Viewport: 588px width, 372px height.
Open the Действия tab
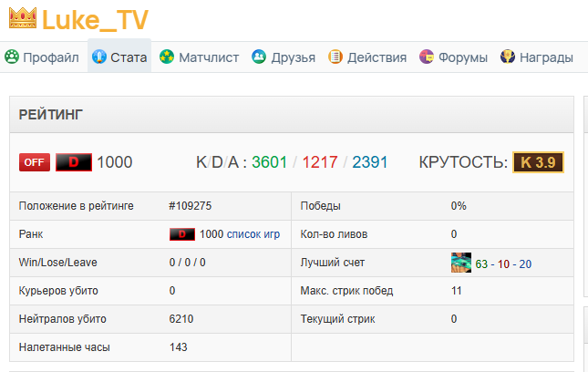point(367,57)
